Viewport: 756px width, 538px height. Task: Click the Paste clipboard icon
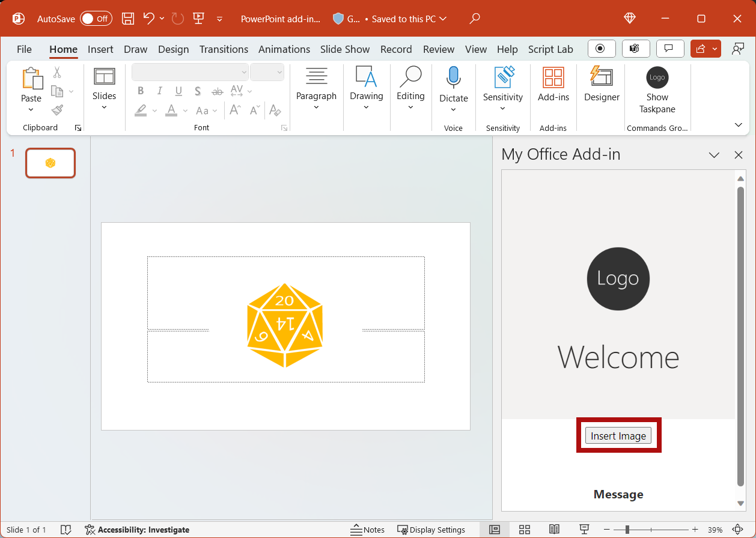(x=31, y=79)
